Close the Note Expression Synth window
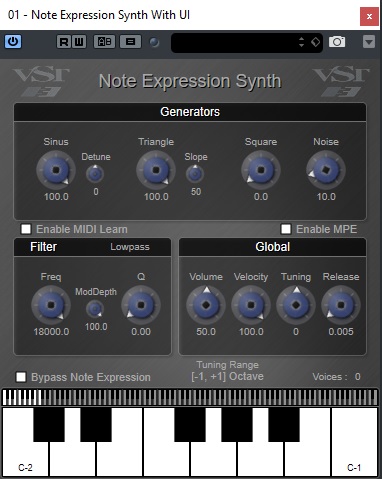382x479 pixels. (369, 16)
